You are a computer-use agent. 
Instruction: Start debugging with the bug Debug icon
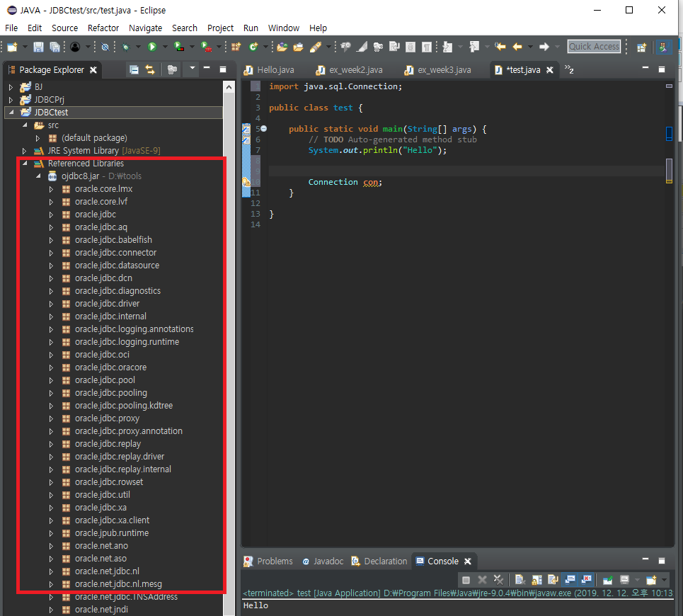125,47
